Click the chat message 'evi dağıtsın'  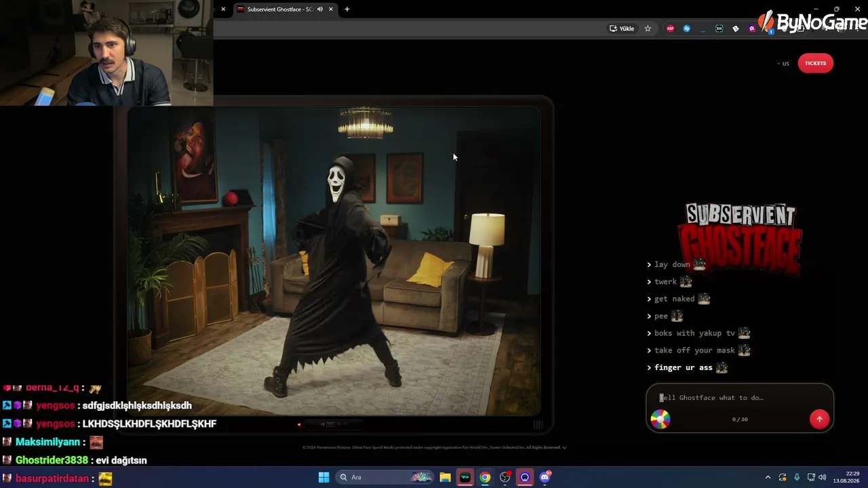pos(121,460)
